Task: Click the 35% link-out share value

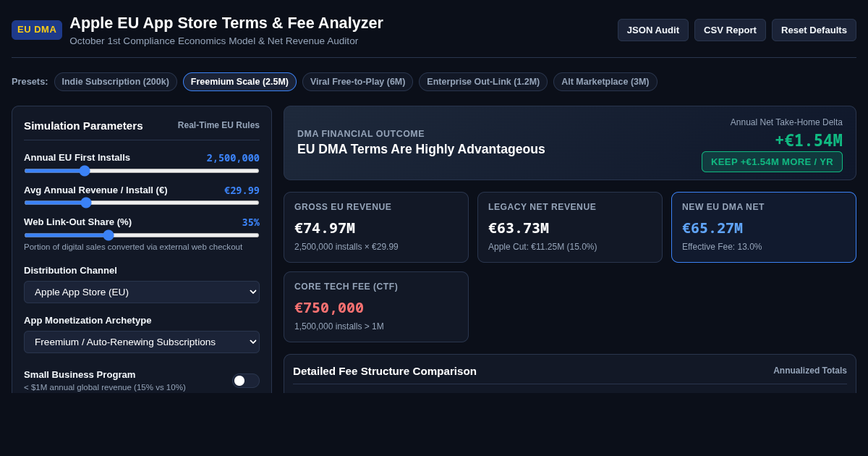Action: [x=251, y=222]
